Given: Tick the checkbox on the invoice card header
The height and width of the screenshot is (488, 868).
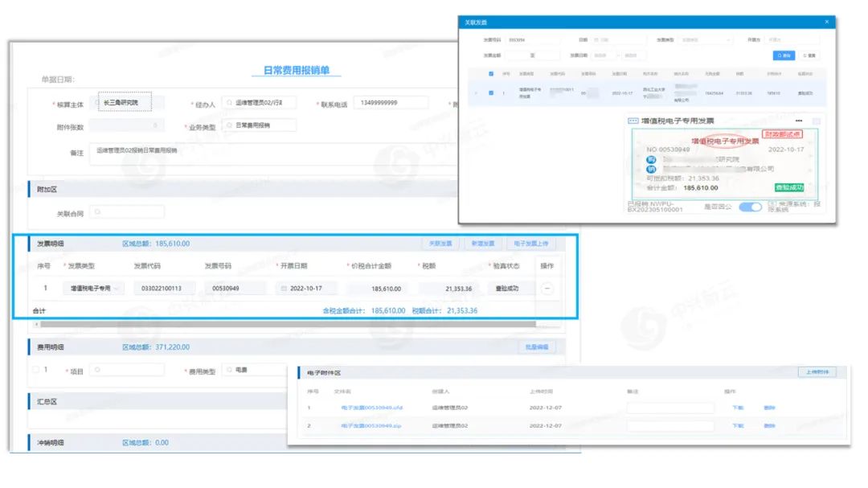Looking at the screenshot, I should click(x=816, y=121).
